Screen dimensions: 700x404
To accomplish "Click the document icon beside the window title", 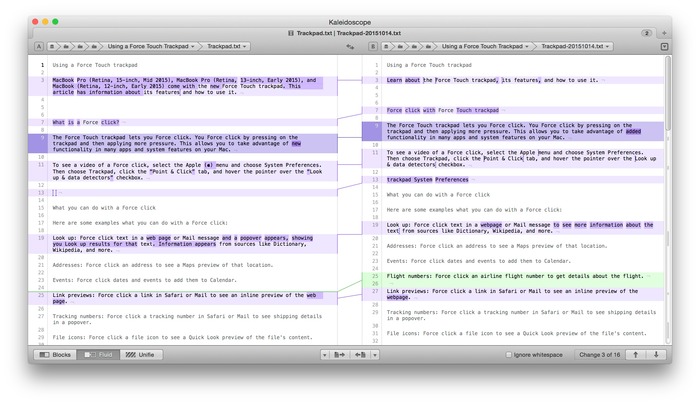I will (291, 33).
